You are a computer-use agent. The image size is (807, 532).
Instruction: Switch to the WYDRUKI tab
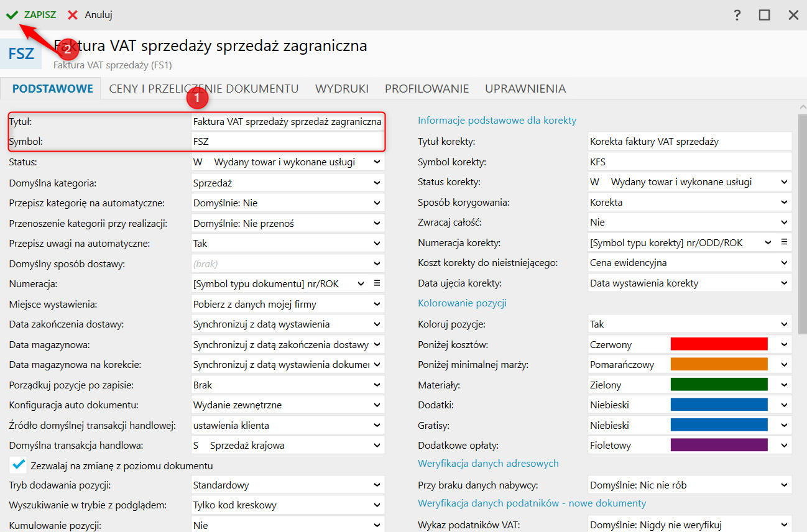pyautogui.click(x=342, y=89)
